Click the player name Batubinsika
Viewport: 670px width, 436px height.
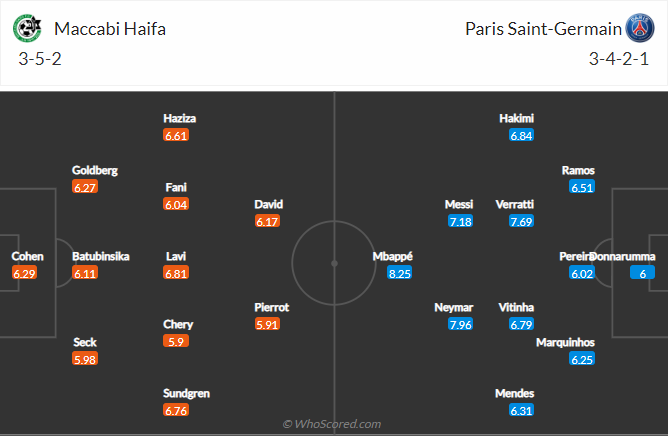pyautogui.click(x=100, y=256)
